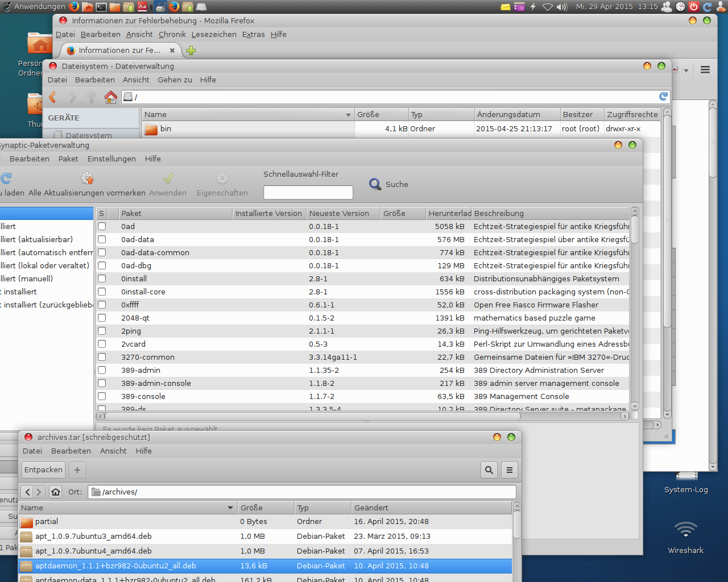Go to home folder in Dateiverwaltung toolbar
The height and width of the screenshot is (582, 728).
(x=111, y=97)
